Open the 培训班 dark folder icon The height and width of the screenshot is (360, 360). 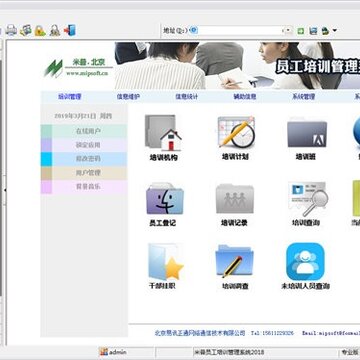(307, 133)
